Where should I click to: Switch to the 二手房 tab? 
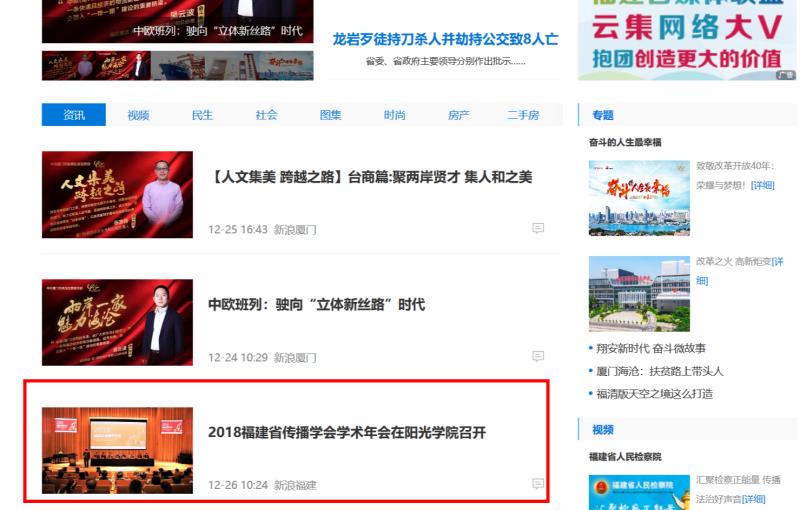coord(523,115)
